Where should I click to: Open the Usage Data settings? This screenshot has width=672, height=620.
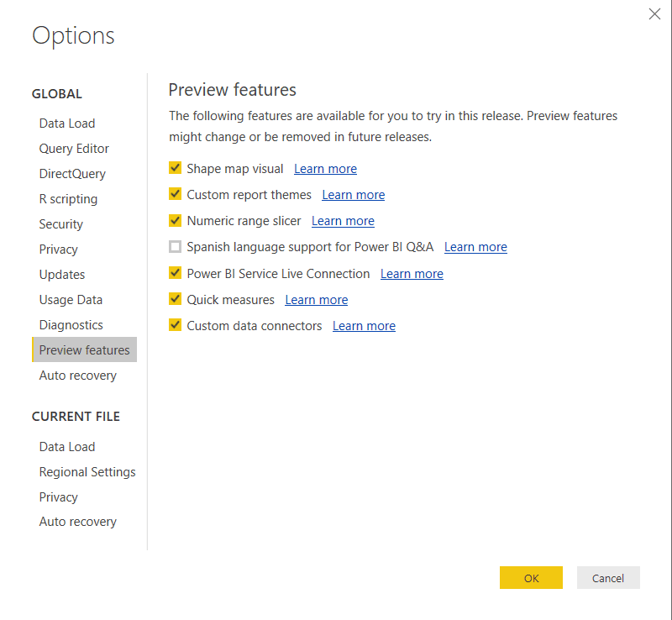click(x=71, y=300)
